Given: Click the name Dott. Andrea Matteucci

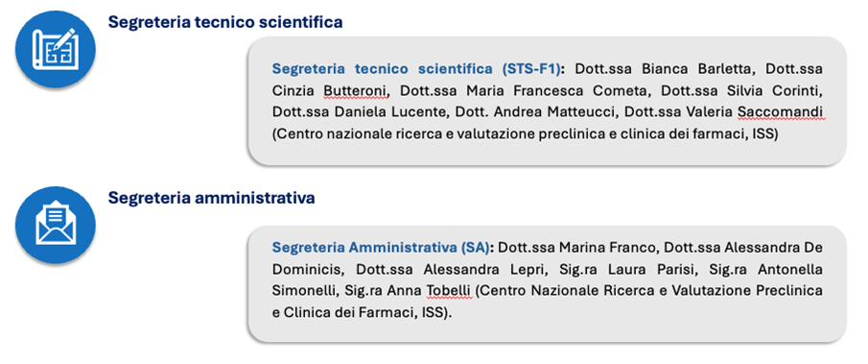Looking at the screenshot, I should (536, 112).
